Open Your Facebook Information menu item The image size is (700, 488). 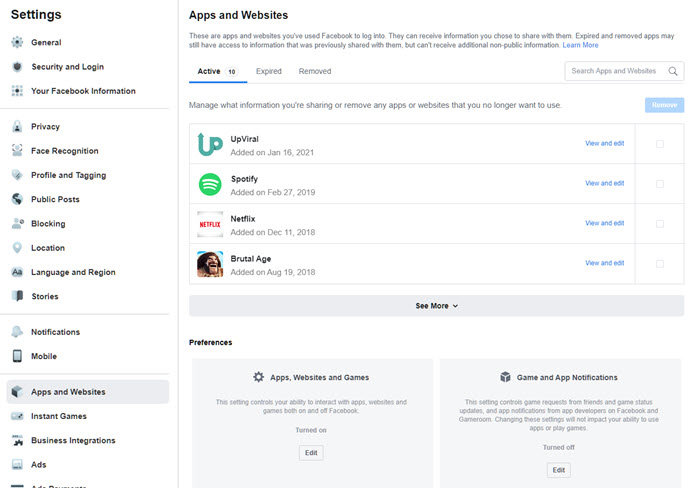pos(83,91)
